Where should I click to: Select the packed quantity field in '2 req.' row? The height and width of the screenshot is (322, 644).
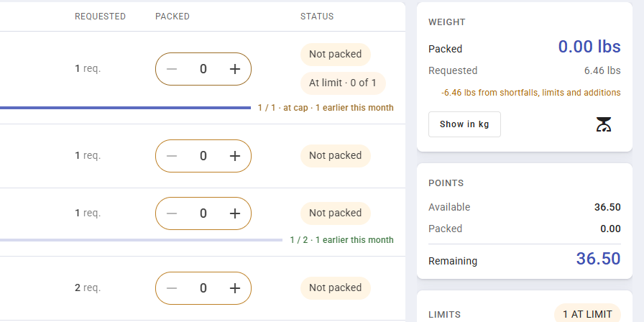point(203,288)
